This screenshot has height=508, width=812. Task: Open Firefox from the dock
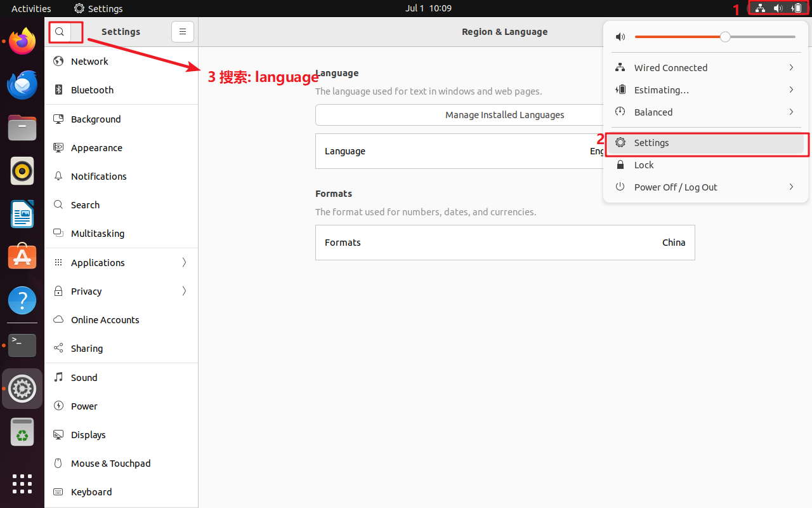tap(22, 42)
